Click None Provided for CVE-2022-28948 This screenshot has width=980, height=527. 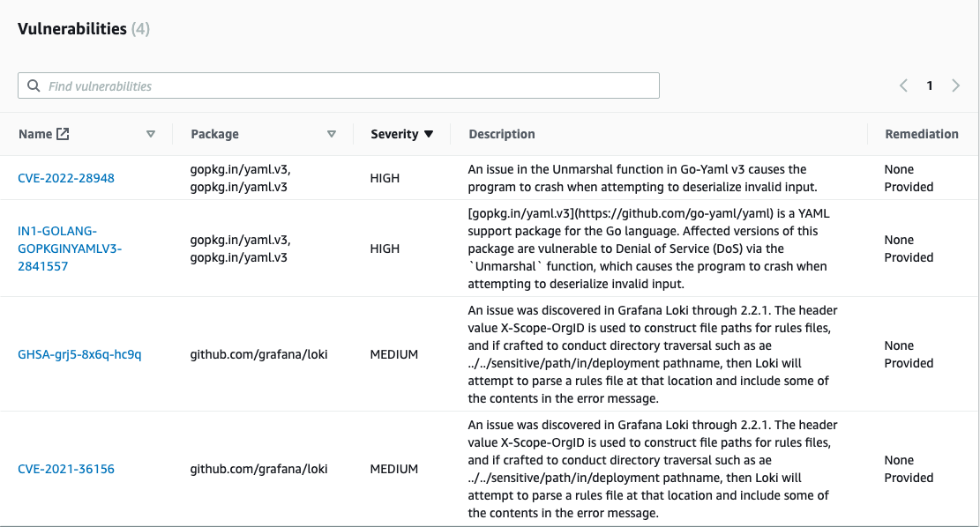(909, 178)
